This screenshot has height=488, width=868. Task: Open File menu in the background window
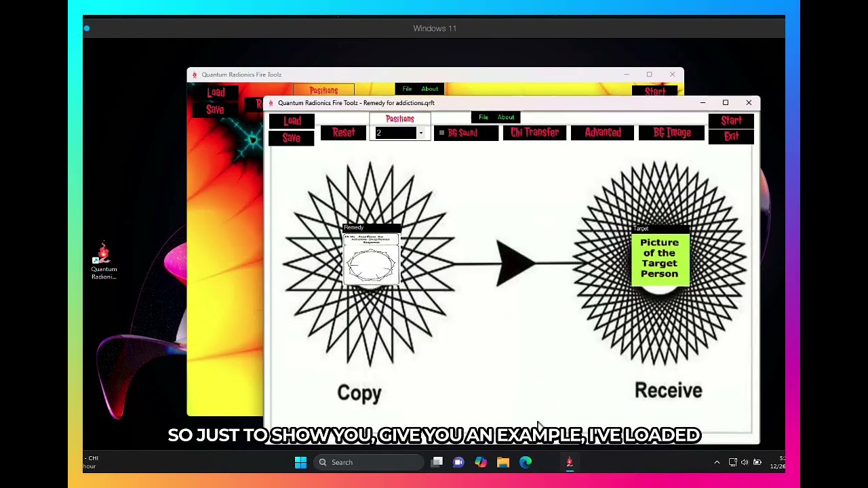[x=407, y=89]
